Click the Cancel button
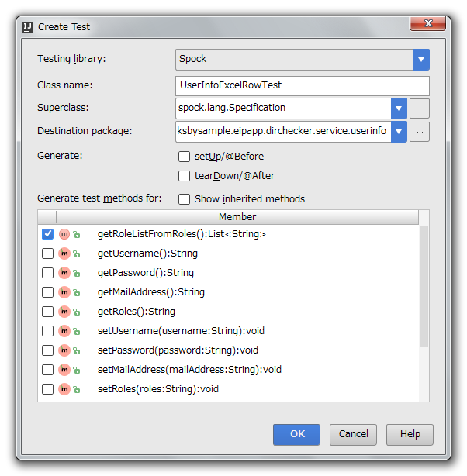 tap(353, 434)
